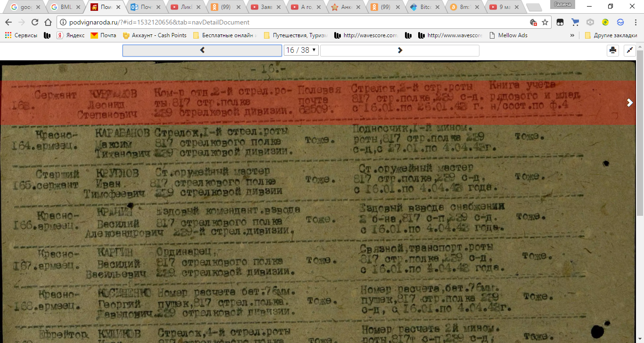Image resolution: width=644 pixels, height=343 pixels.
Task: Click the address bar URL field
Action: [283, 22]
